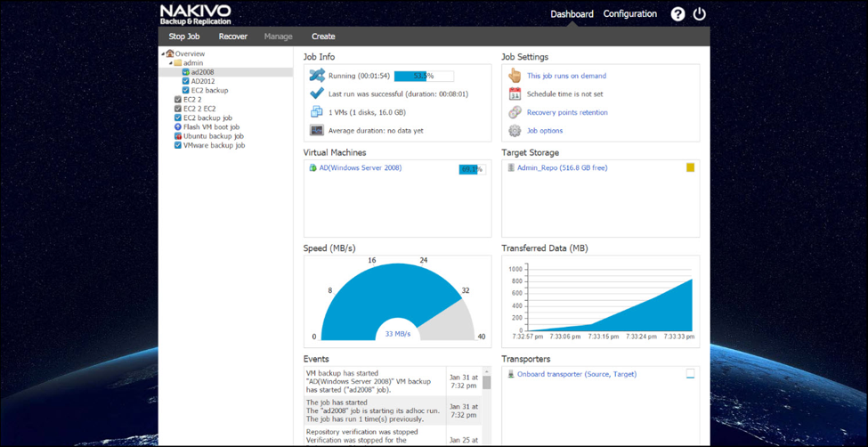
Task: Click the schedule calendar icon
Action: (515, 94)
